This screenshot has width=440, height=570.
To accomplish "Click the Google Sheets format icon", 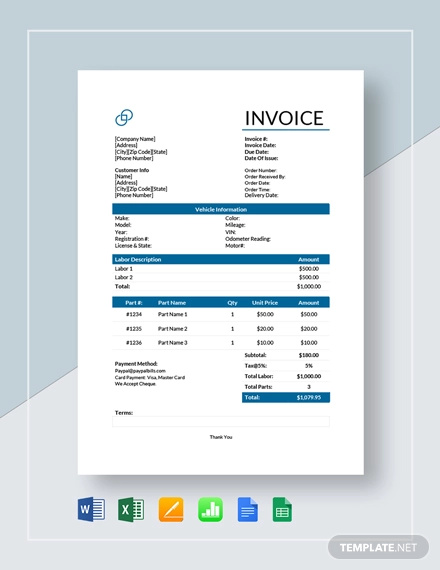I will tap(282, 509).
